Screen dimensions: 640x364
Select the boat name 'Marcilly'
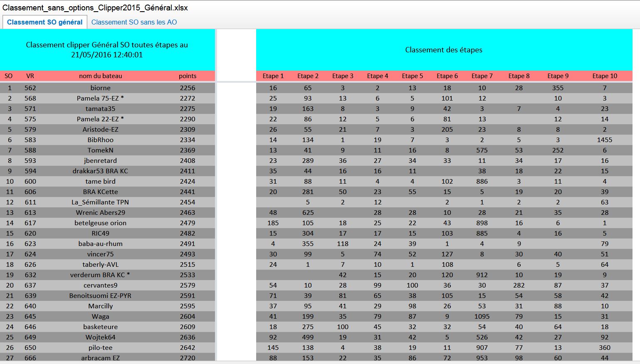coord(101,306)
